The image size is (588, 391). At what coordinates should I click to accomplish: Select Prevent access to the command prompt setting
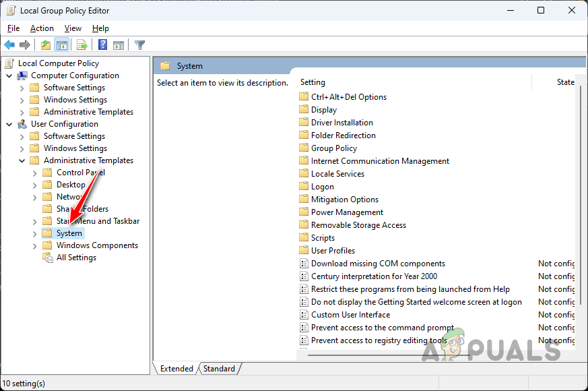[x=382, y=327]
